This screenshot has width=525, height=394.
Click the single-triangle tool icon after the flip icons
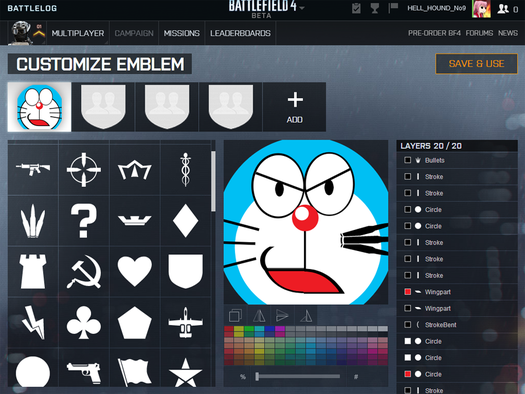[306, 315]
